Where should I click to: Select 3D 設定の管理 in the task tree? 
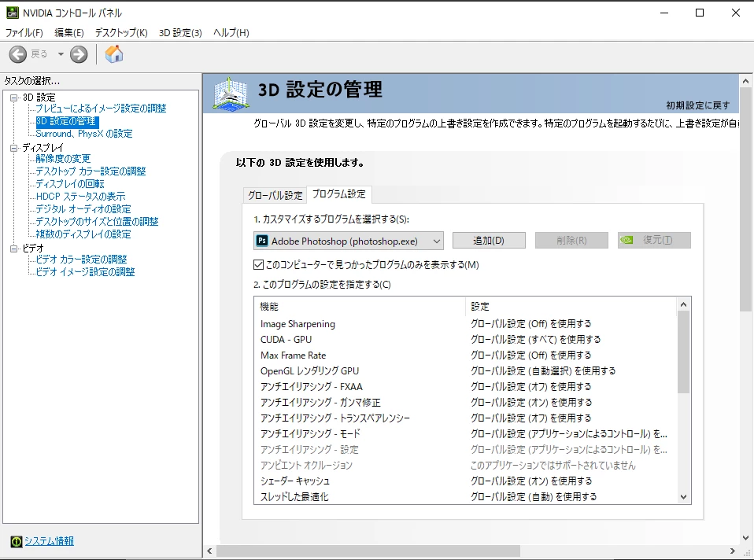point(67,121)
